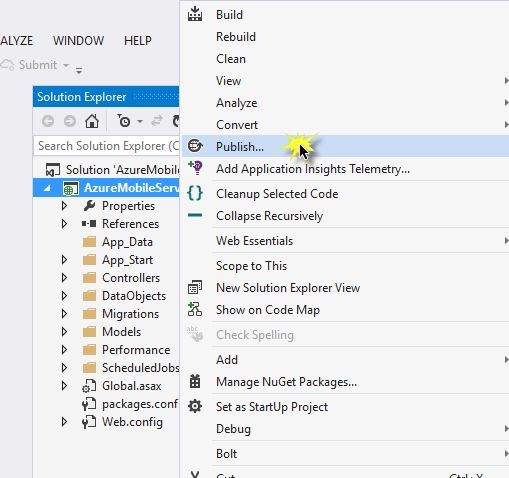Click the Search Solution Explorer field
This screenshot has width=509, height=478.
[x=106, y=146]
